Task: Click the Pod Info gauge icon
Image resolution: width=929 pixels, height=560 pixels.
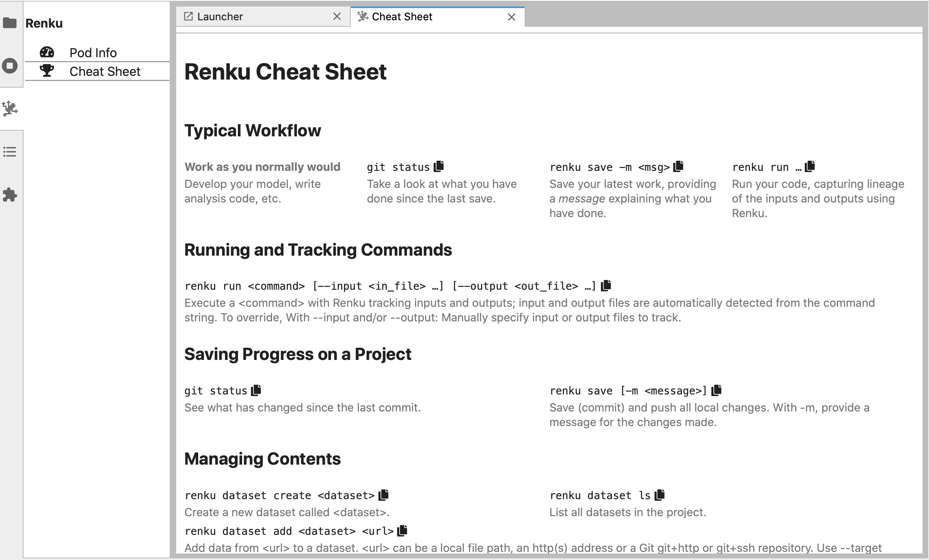Action: pos(46,52)
